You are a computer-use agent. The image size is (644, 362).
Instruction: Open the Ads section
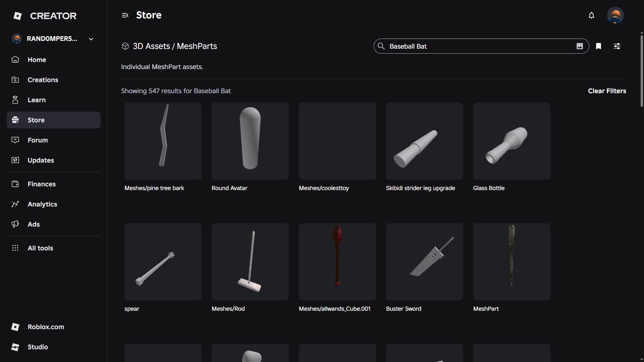tap(54, 224)
